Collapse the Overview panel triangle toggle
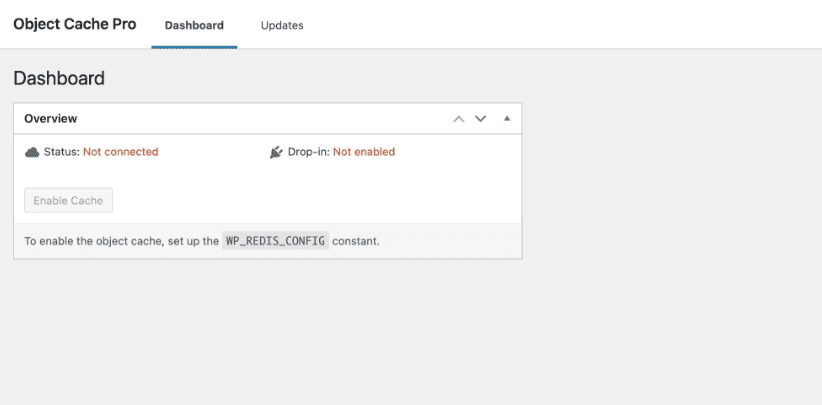Image resolution: width=822 pixels, height=405 pixels. [x=507, y=119]
